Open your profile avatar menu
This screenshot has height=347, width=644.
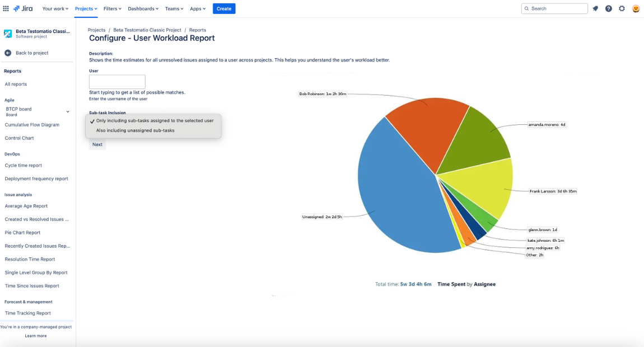pos(635,8)
